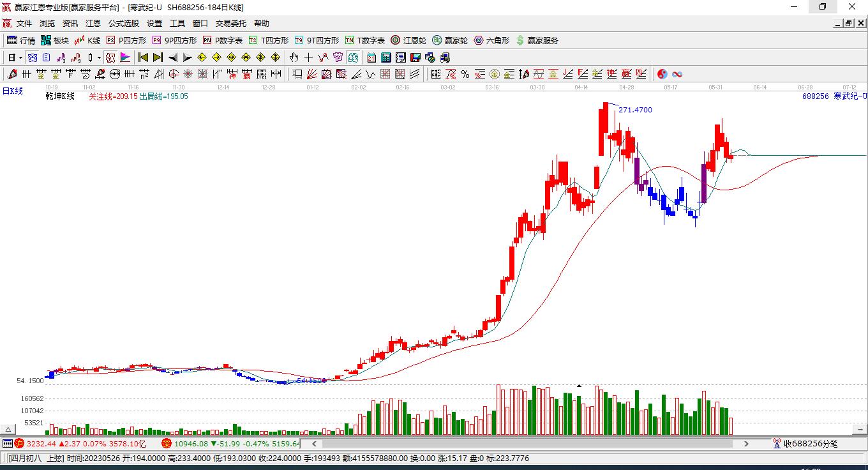Click the yellow left-arrow diamond icon

tap(202, 57)
